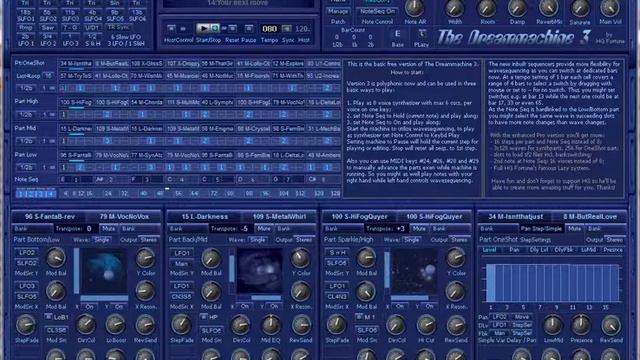The height and width of the screenshot is (360, 640).
Task: Click the Note AR knob
Action: (415, 7)
